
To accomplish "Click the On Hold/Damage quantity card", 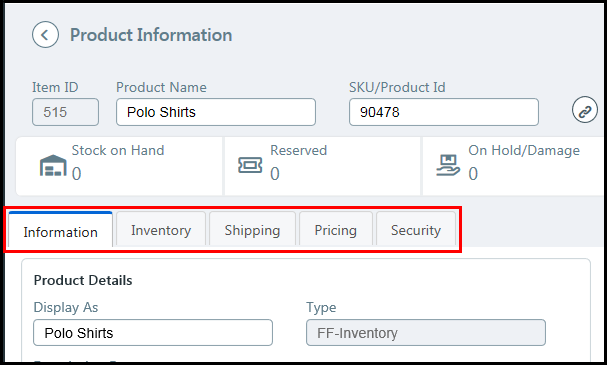I will 514,166.
